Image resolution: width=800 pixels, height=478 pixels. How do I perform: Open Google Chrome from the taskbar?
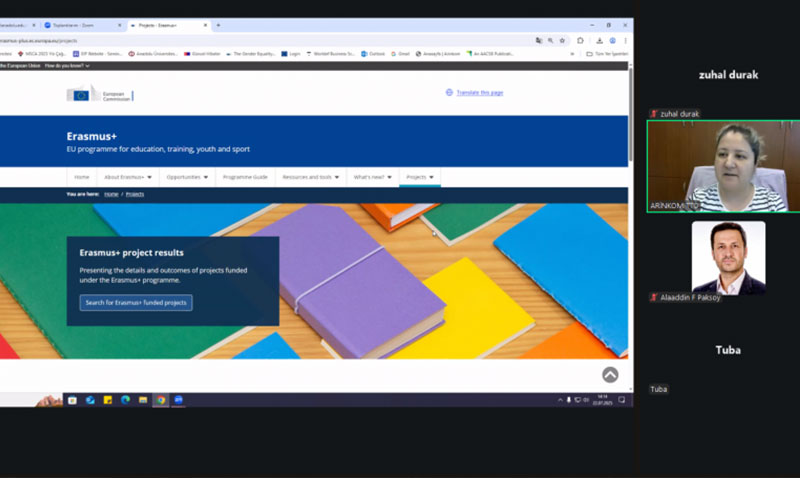[161, 400]
